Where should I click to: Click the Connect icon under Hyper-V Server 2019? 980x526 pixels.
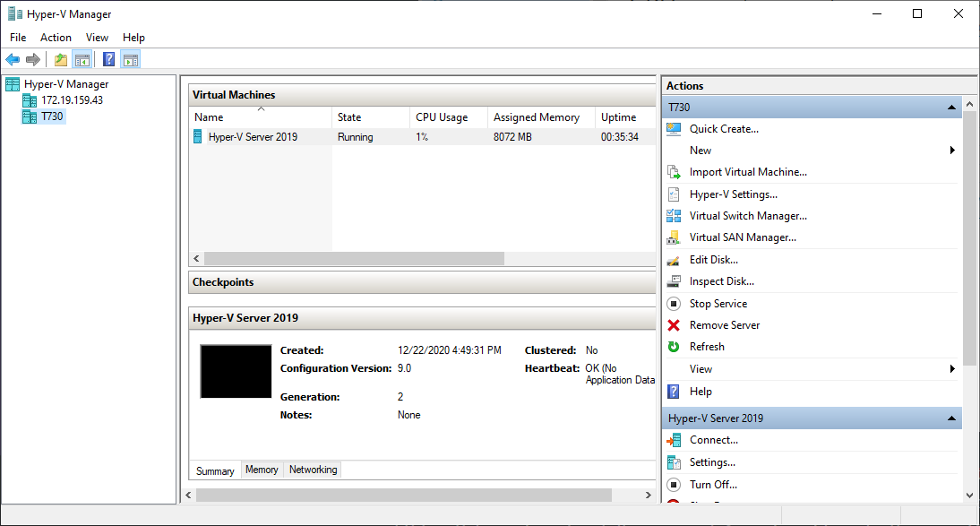pyautogui.click(x=674, y=440)
